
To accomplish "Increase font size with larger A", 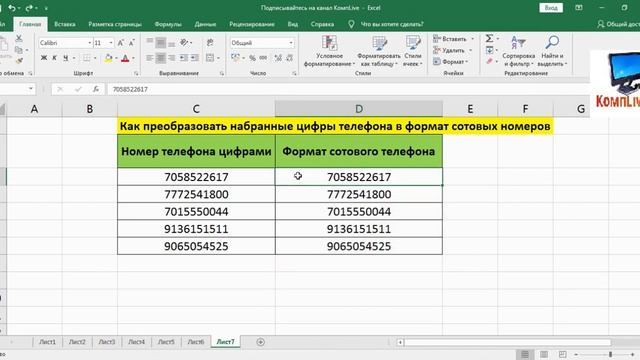I will click(x=121, y=43).
